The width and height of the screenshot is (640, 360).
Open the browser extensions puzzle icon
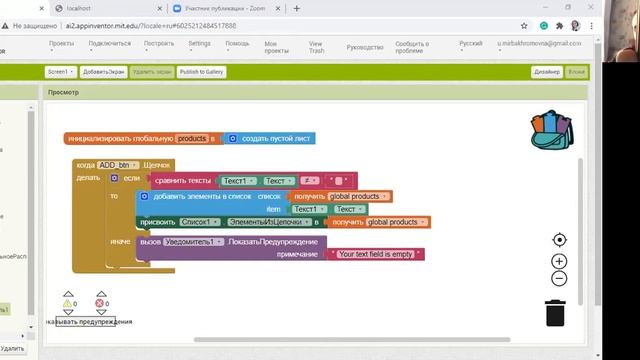click(x=559, y=26)
